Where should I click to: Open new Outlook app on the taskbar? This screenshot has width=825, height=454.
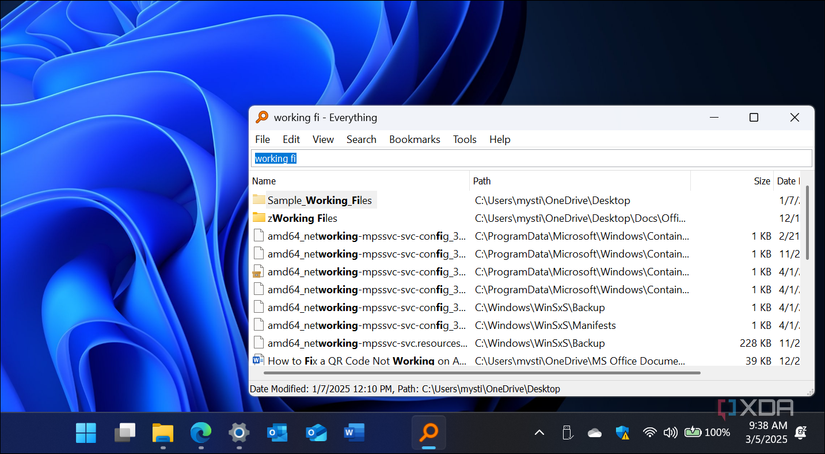tap(316, 433)
